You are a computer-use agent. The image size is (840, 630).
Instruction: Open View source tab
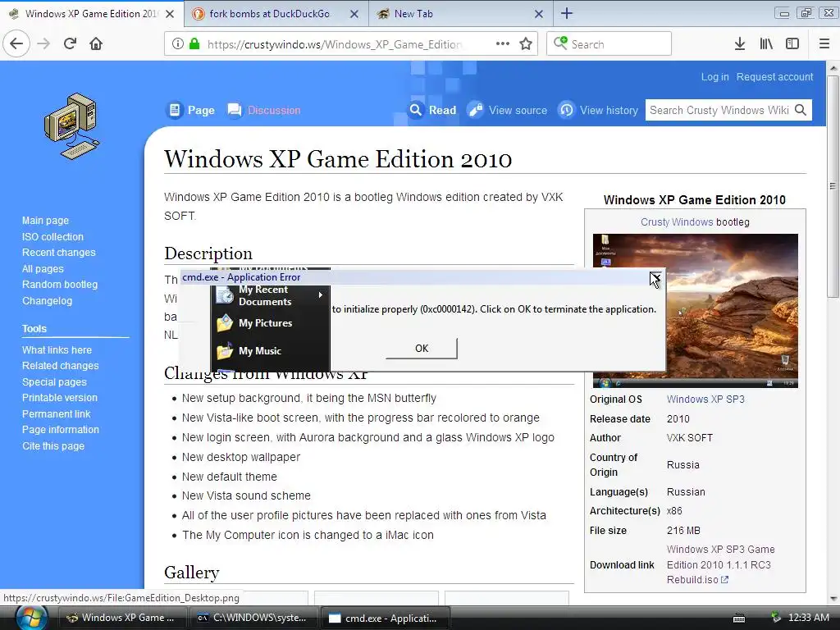(x=507, y=110)
